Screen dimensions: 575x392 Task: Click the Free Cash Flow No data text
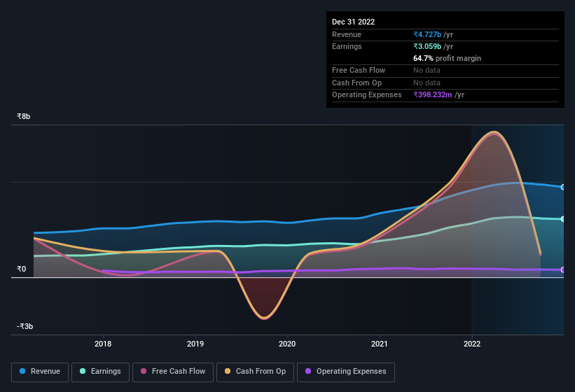coord(427,70)
